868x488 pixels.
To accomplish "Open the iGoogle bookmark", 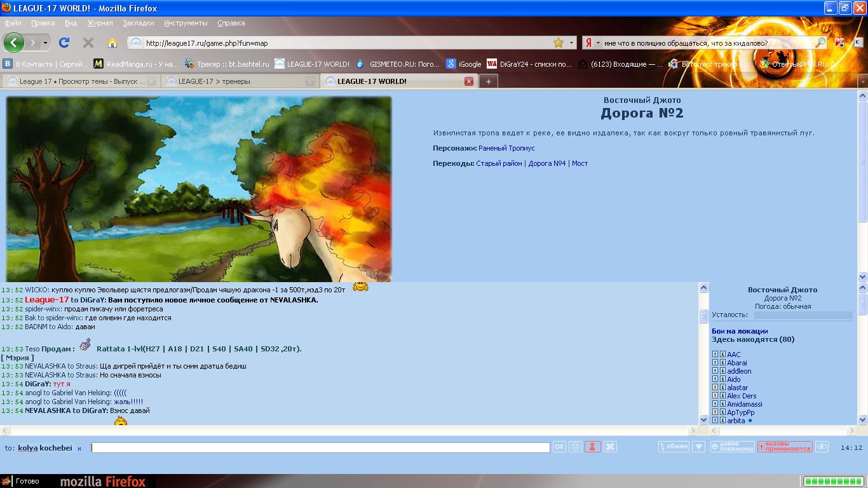I will click(464, 64).
